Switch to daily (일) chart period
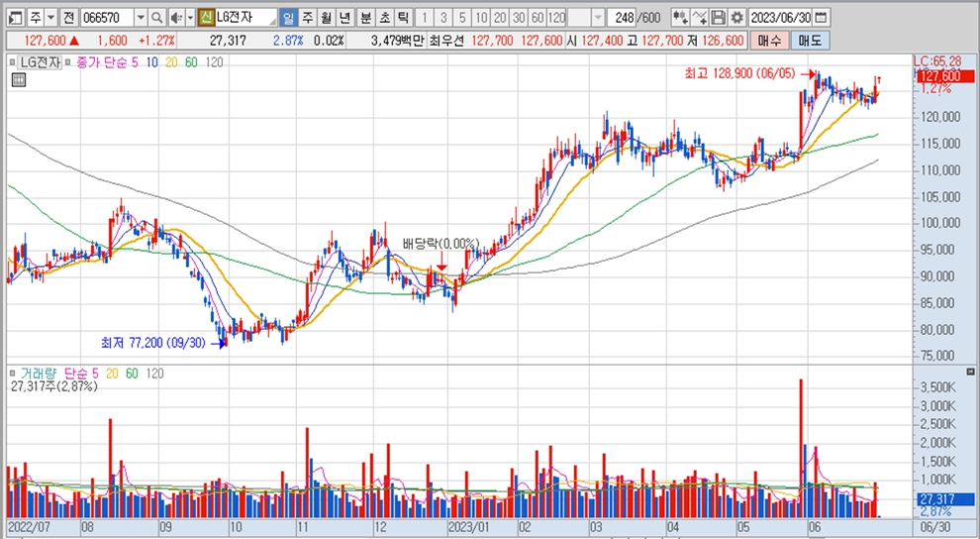The width and height of the screenshot is (980, 539). point(288,18)
